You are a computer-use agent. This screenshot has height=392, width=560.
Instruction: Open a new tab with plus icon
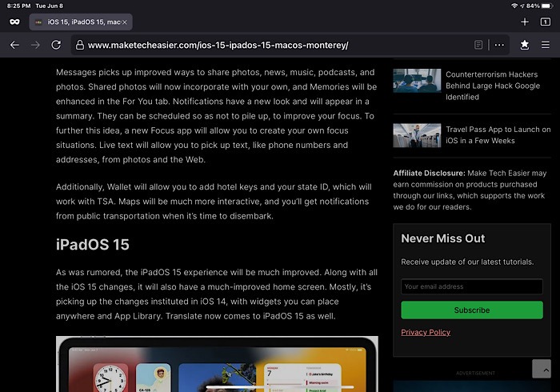[x=524, y=22]
